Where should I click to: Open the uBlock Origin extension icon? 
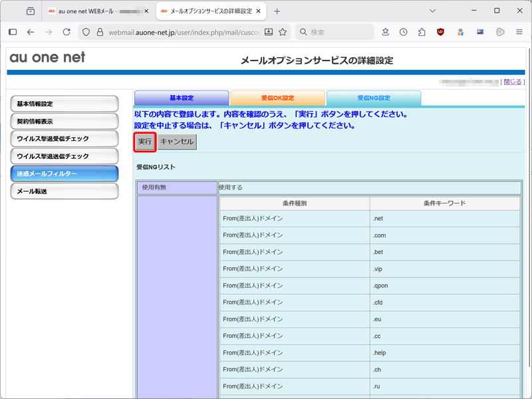tap(440, 32)
